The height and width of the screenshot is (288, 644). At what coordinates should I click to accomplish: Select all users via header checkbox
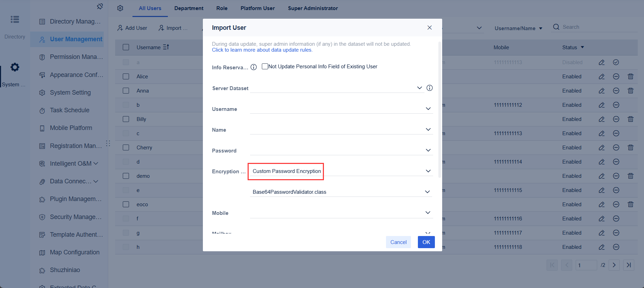(126, 47)
